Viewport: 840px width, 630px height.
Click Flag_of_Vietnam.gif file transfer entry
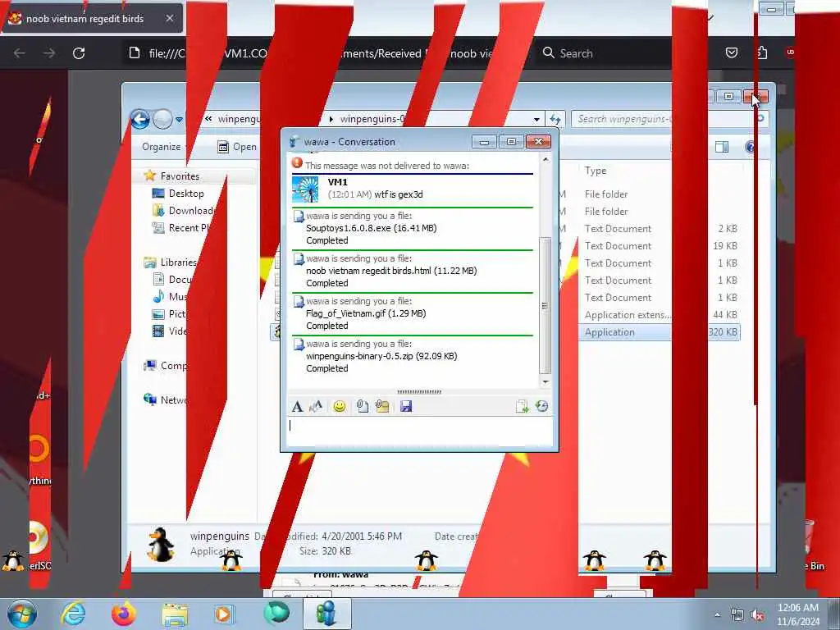click(366, 313)
